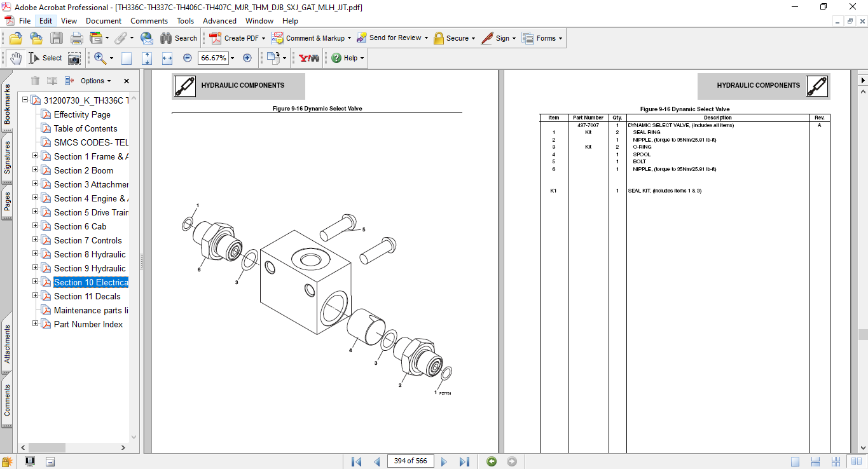The image size is (868, 469).
Task: Click the page number input field
Action: coord(410,461)
